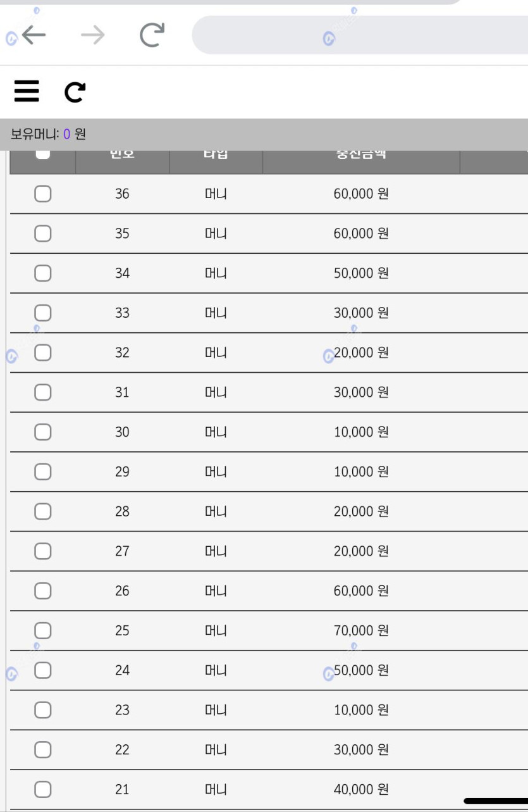Select checkbox for row 28

click(42, 511)
